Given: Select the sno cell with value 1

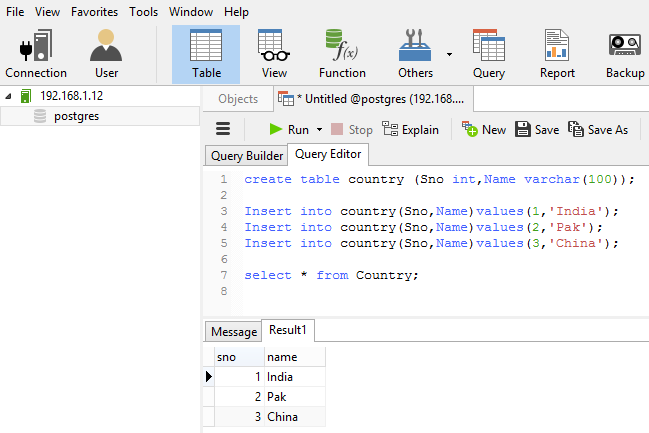Looking at the screenshot, I should point(239,377).
